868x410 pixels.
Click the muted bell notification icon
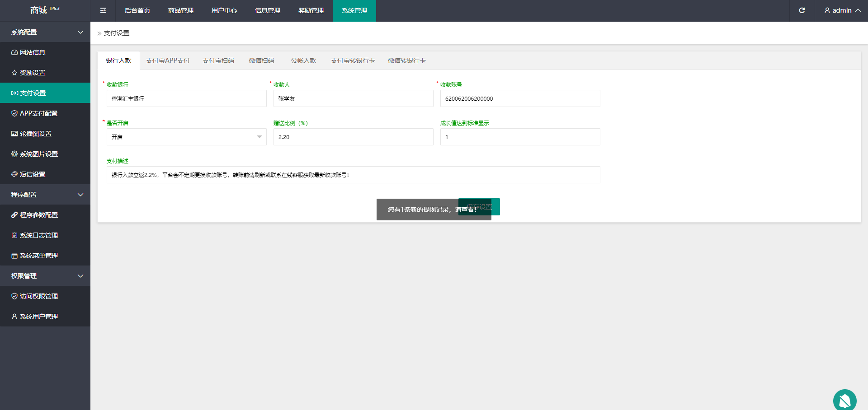(x=845, y=401)
